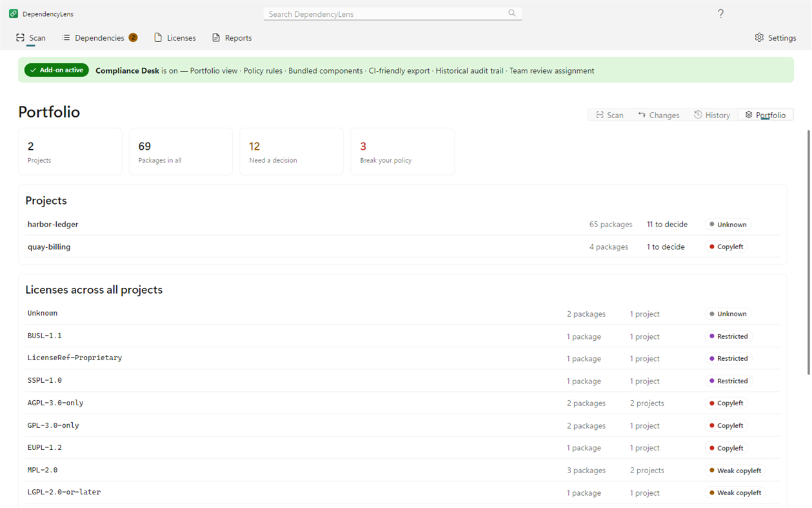Click the Dependencies badge showing 2

click(x=133, y=37)
